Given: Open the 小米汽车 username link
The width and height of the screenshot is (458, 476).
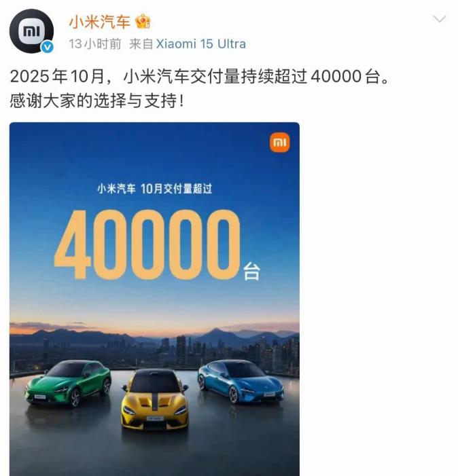Looking at the screenshot, I should point(100,22).
